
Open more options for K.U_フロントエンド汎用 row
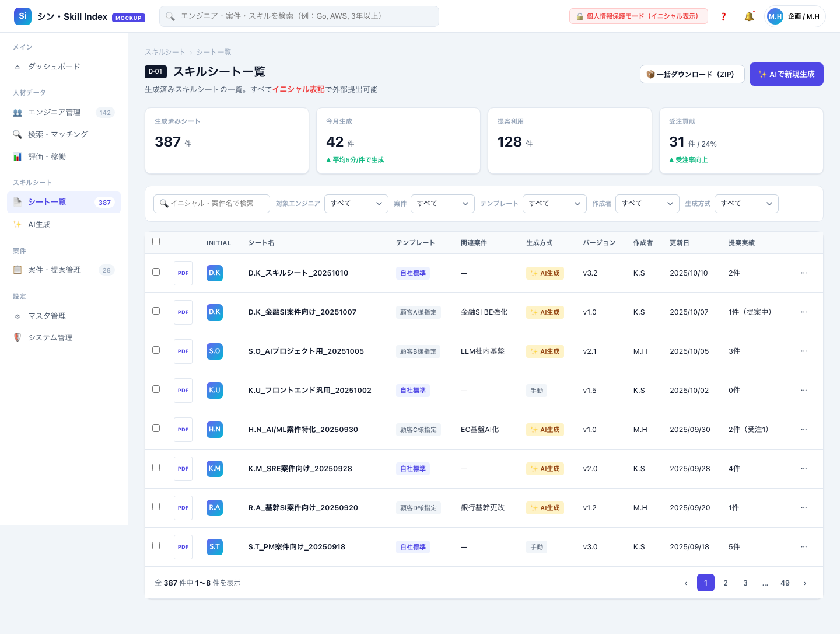point(804,391)
